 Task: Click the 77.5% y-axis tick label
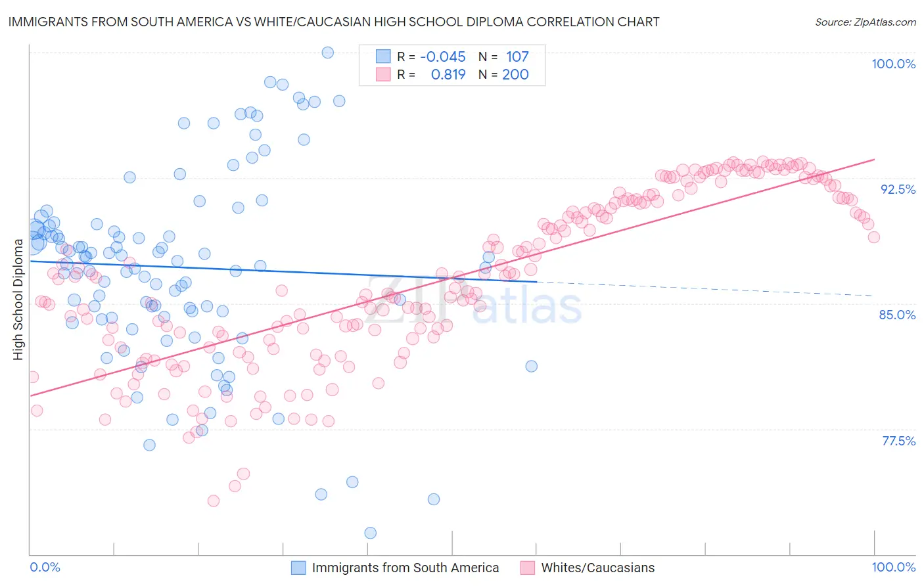(x=898, y=441)
